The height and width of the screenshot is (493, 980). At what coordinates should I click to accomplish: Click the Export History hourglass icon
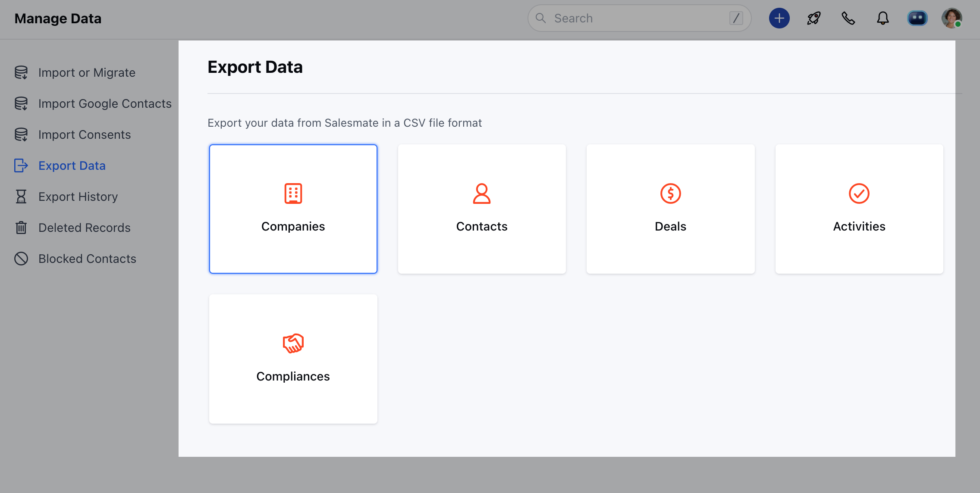click(x=20, y=197)
